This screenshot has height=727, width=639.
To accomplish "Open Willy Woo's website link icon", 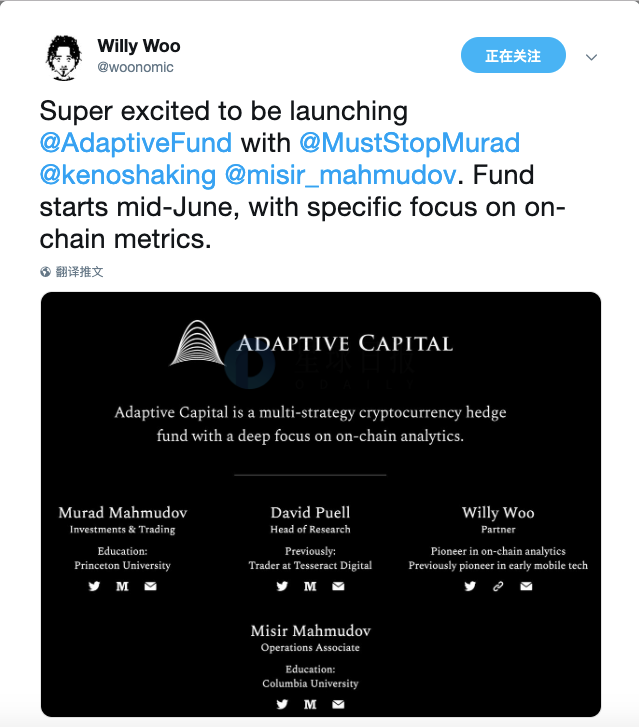I will click(498, 586).
